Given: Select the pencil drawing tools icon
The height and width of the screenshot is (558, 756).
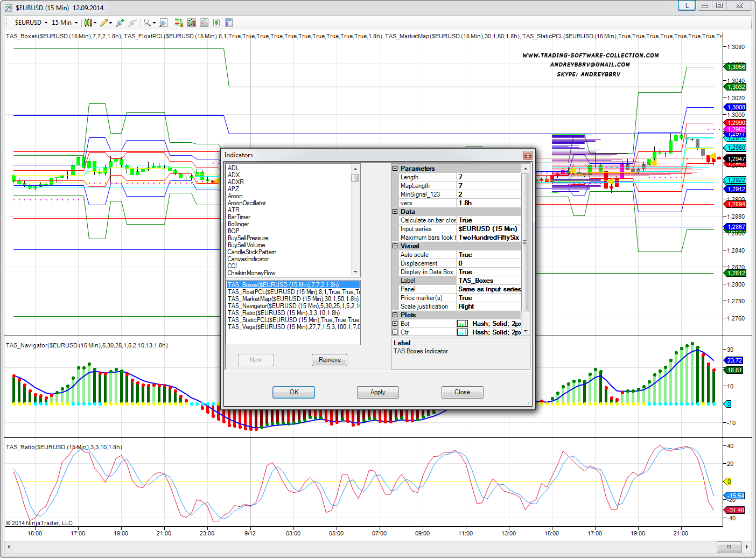Looking at the screenshot, I should 104,23.
